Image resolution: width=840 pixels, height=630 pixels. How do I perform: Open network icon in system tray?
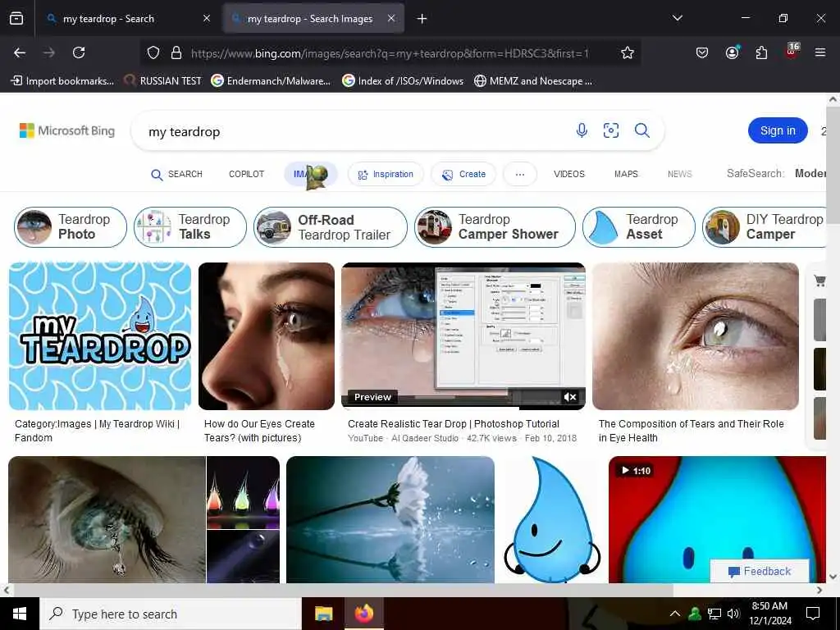pos(714,614)
